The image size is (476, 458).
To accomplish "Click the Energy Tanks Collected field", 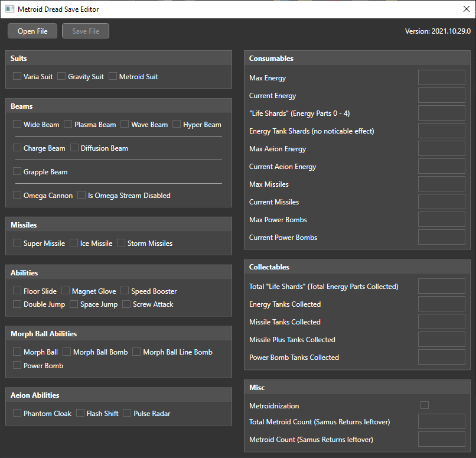I will (433, 304).
